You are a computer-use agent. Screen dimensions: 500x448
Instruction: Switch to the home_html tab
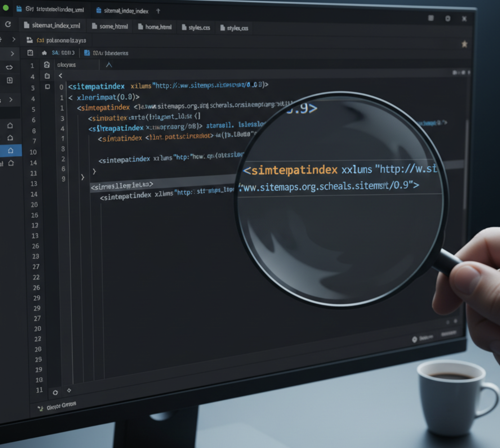155,27
